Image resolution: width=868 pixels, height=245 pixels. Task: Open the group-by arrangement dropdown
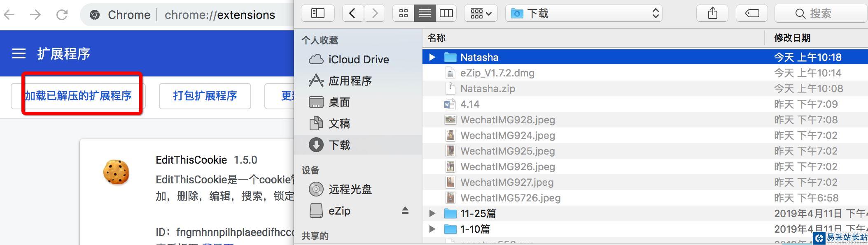(481, 14)
